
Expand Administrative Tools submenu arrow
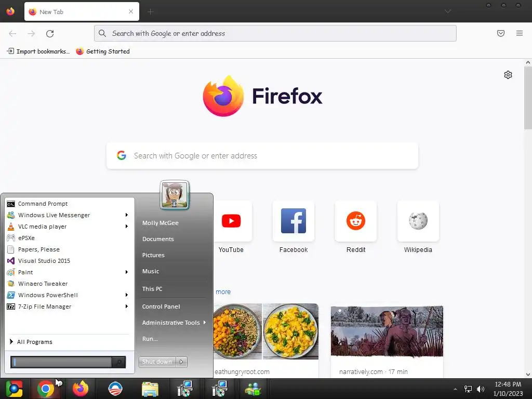click(x=205, y=322)
